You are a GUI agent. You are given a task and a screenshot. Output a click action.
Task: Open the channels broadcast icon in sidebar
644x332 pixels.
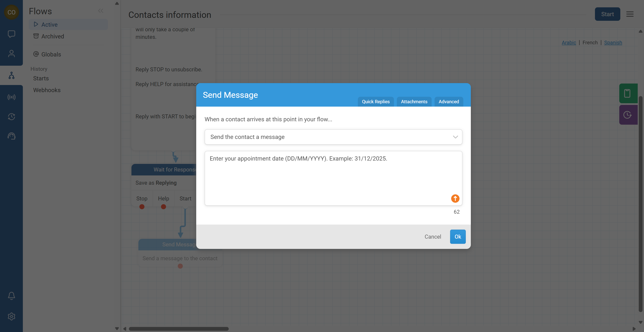coord(11,97)
